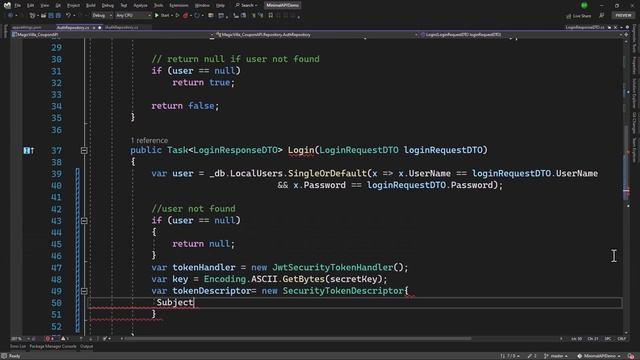Open the View menu
Image resolution: width=640 pixels, height=360 pixels.
[x=45, y=5]
